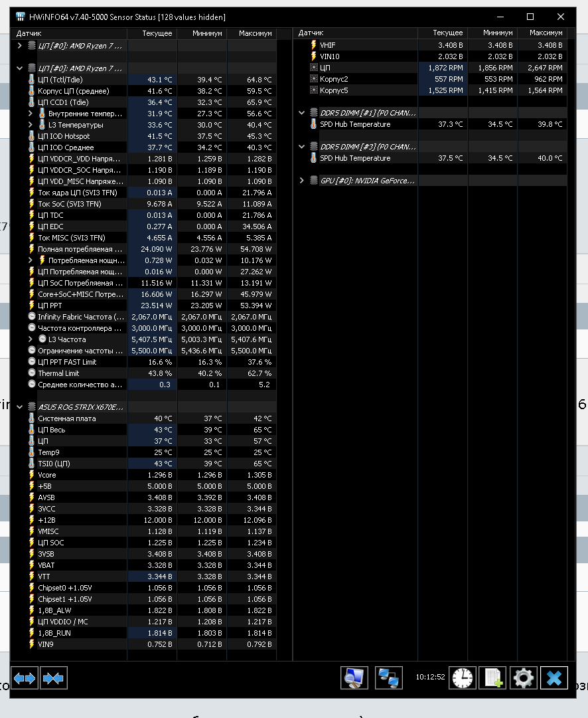
Task: Click clock icon of Infinity Fabric Частота
Action: (x=32, y=316)
